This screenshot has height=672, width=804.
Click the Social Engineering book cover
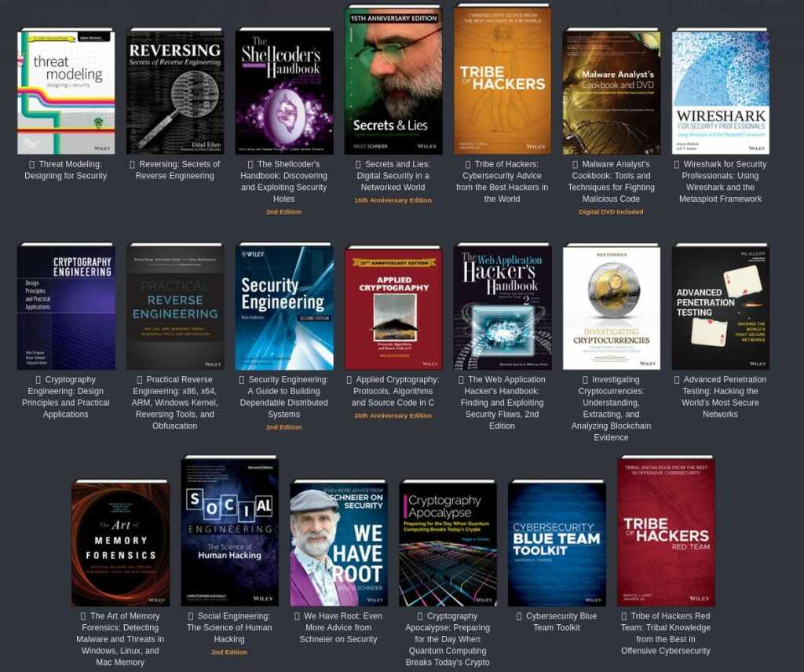[230, 531]
